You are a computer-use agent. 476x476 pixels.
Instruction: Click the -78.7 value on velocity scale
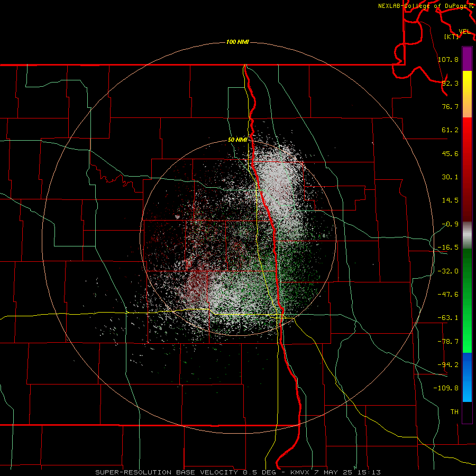448,342
